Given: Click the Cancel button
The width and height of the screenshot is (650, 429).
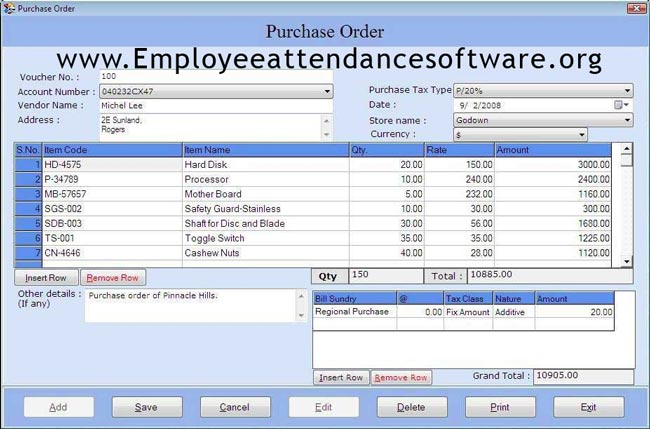Looking at the screenshot, I should pyautogui.click(x=235, y=407).
